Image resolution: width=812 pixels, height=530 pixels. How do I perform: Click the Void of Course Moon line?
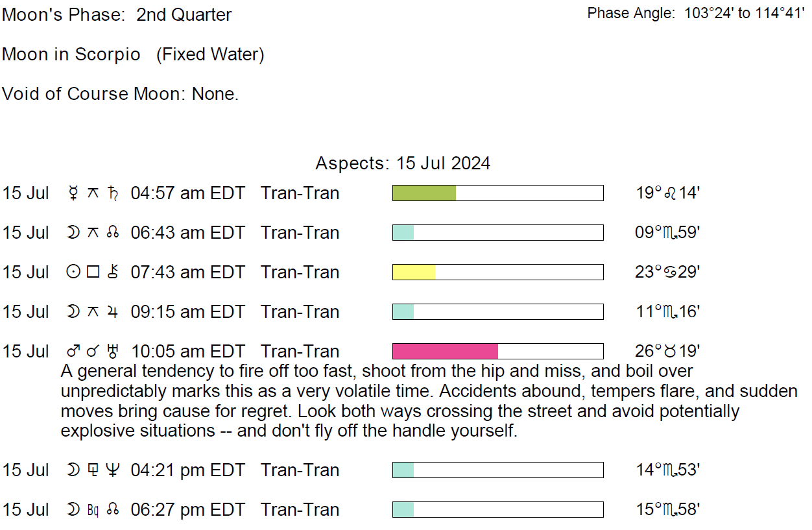[121, 94]
